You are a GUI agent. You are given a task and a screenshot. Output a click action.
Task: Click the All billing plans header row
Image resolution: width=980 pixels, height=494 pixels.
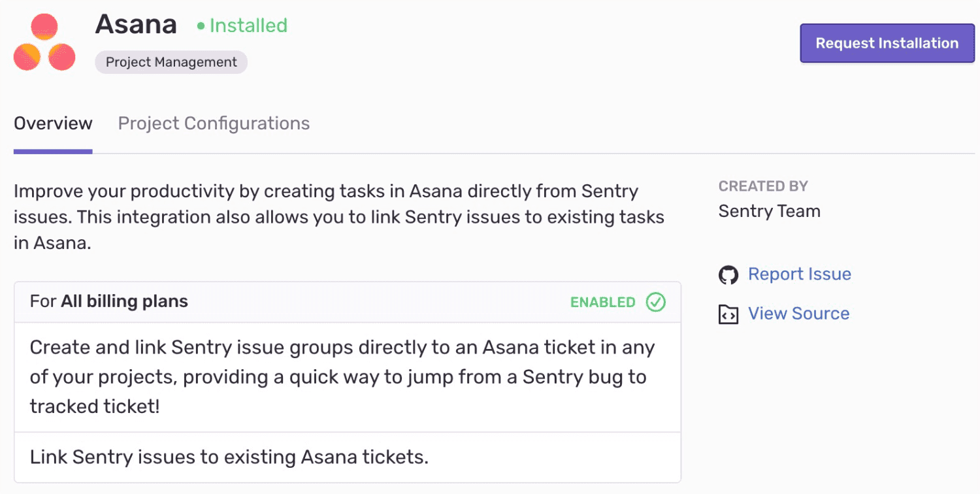pyautogui.click(x=348, y=302)
